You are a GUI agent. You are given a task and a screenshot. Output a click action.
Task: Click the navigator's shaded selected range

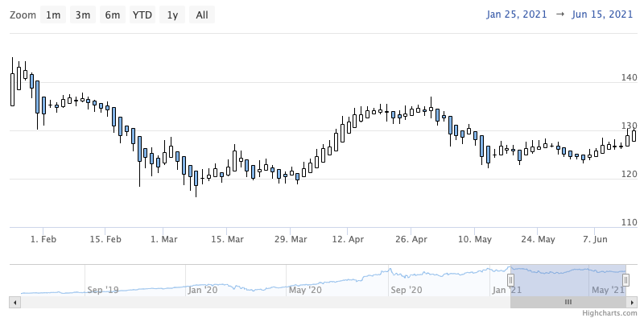click(x=568, y=279)
